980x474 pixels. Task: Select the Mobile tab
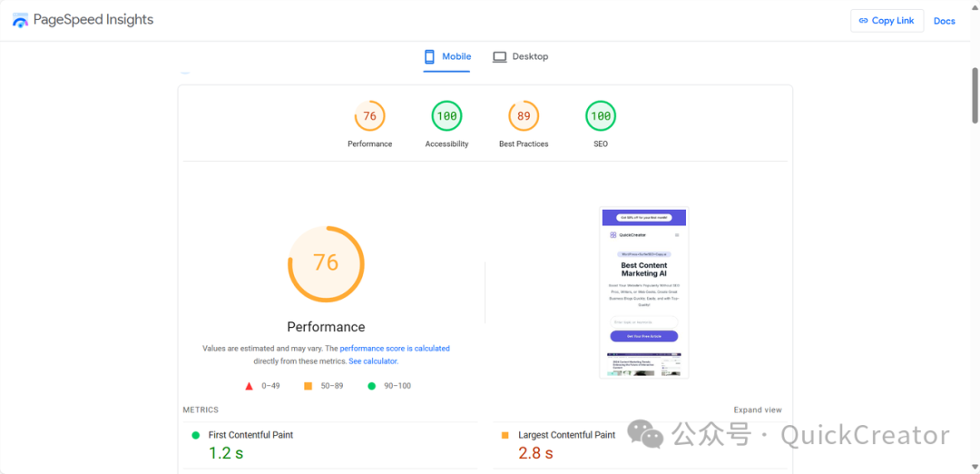tap(447, 57)
